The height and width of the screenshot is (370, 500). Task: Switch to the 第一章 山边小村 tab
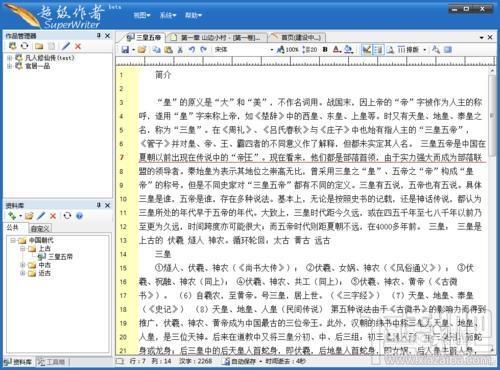tap(217, 37)
